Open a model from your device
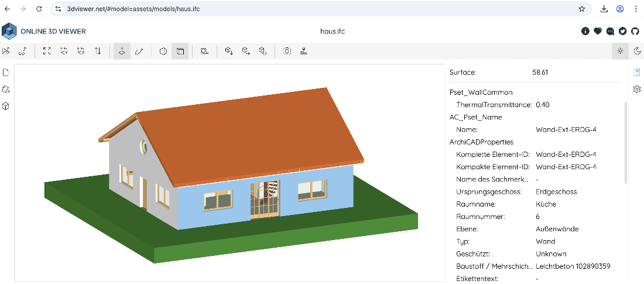 pos(6,51)
